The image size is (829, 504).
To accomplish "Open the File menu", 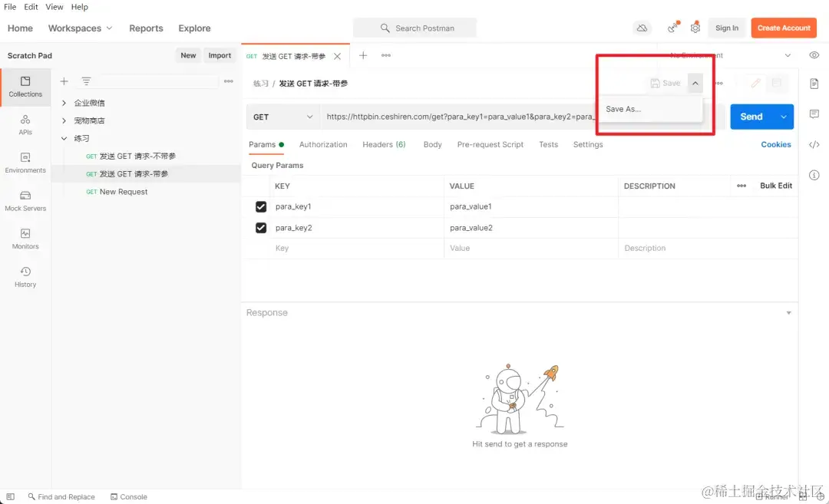I will coord(10,7).
